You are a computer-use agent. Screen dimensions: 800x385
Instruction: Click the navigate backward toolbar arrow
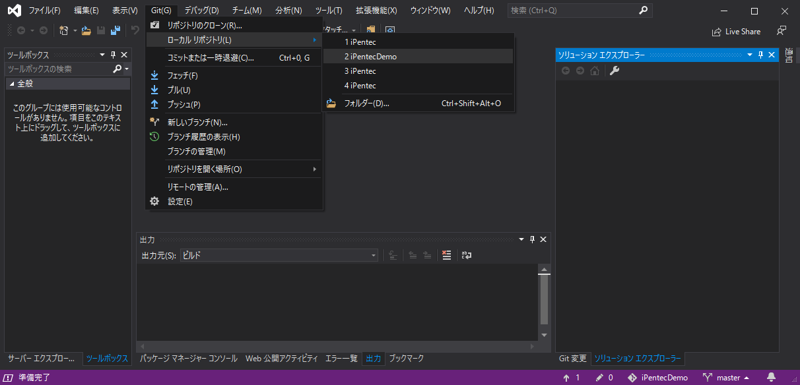(x=21, y=31)
